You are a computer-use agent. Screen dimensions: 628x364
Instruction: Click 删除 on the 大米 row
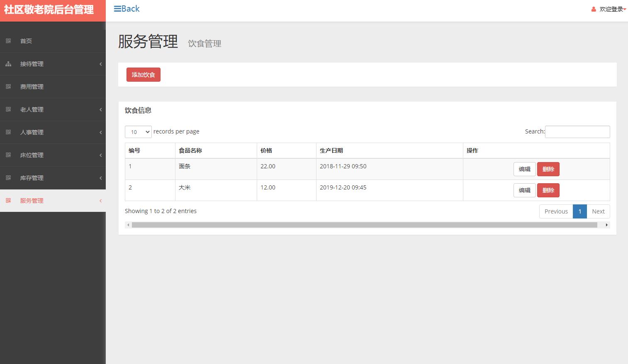pyautogui.click(x=548, y=190)
